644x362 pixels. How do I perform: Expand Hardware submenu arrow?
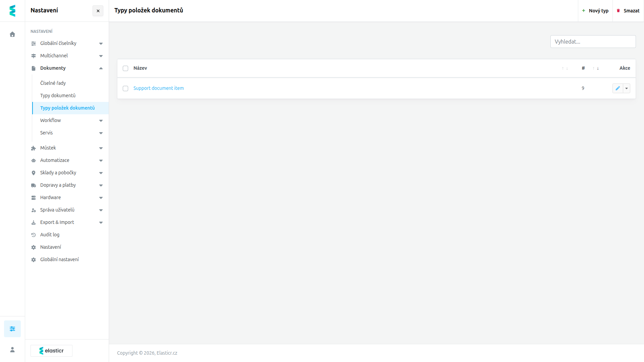coord(101,198)
